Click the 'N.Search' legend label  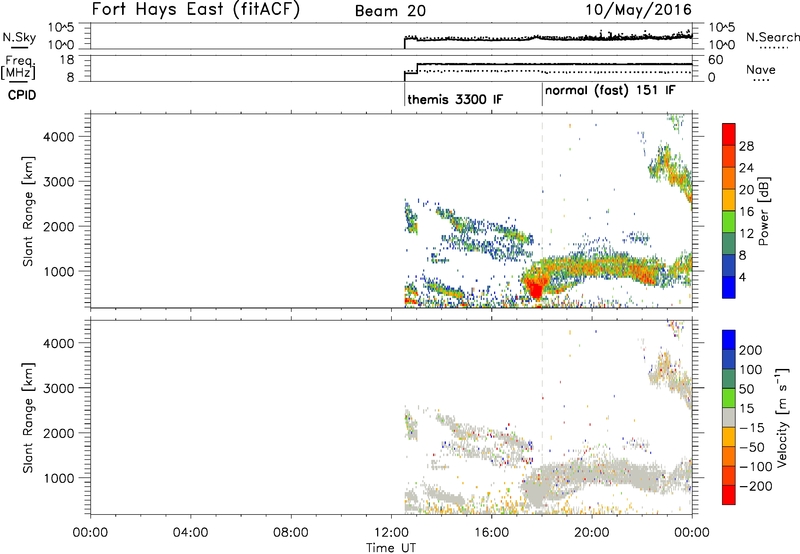772,37
